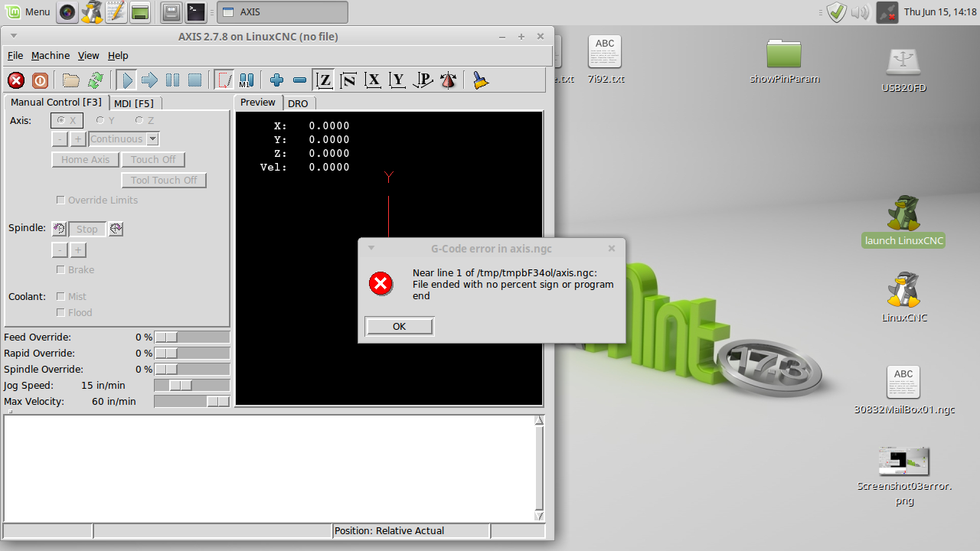
Task: Click the G-code text area scrollbar
Action: click(x=540, y=468)
